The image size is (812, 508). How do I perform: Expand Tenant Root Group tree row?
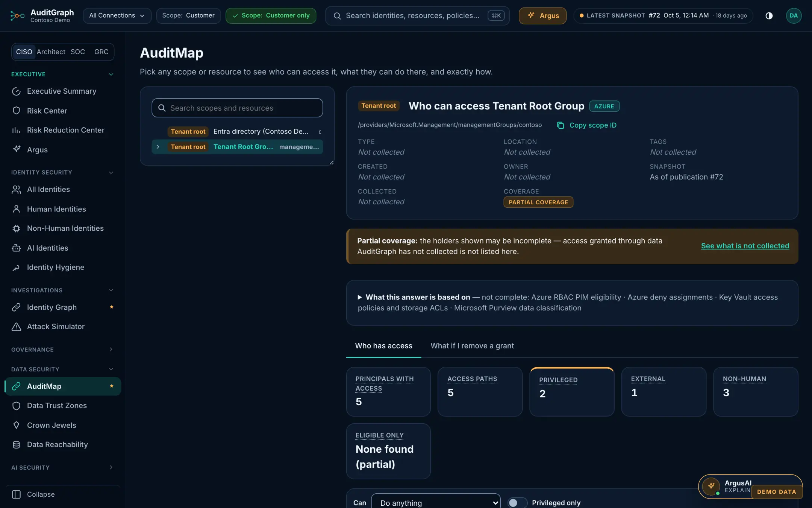pyautogui.click(x=158, y=147)
